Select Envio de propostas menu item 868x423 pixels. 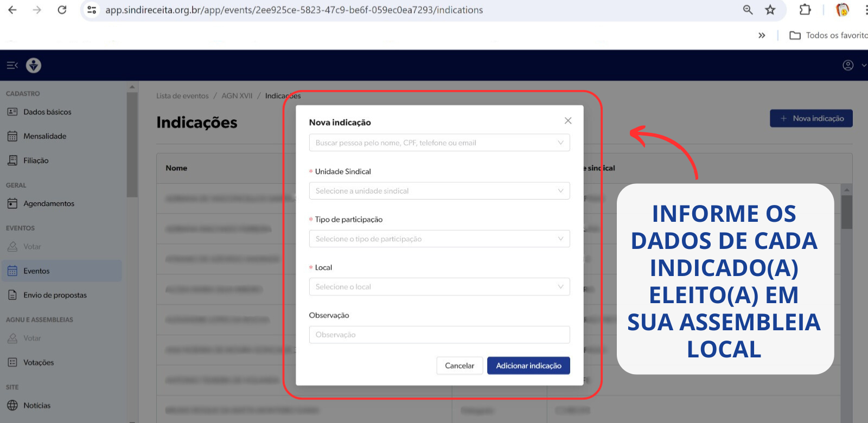(x=55, y=295)
